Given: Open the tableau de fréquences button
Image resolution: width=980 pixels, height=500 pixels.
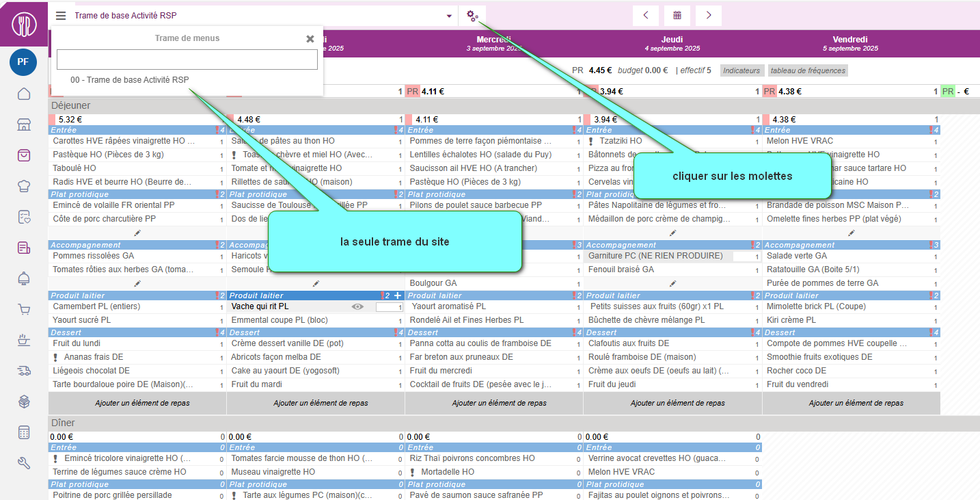Looking at the screenshot, I should click(808, 70).
